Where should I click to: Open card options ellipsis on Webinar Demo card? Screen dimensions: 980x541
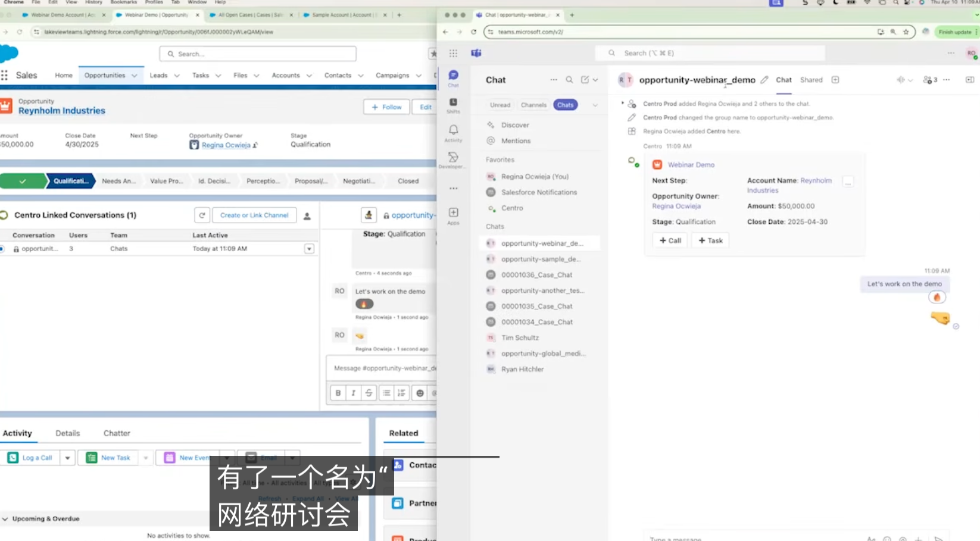coord(848,182)
